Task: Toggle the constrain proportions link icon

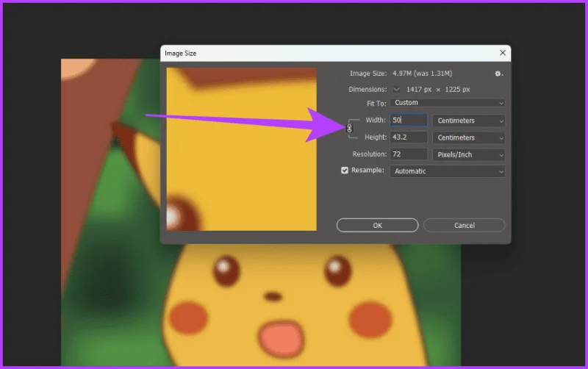Action: [350, 129]
